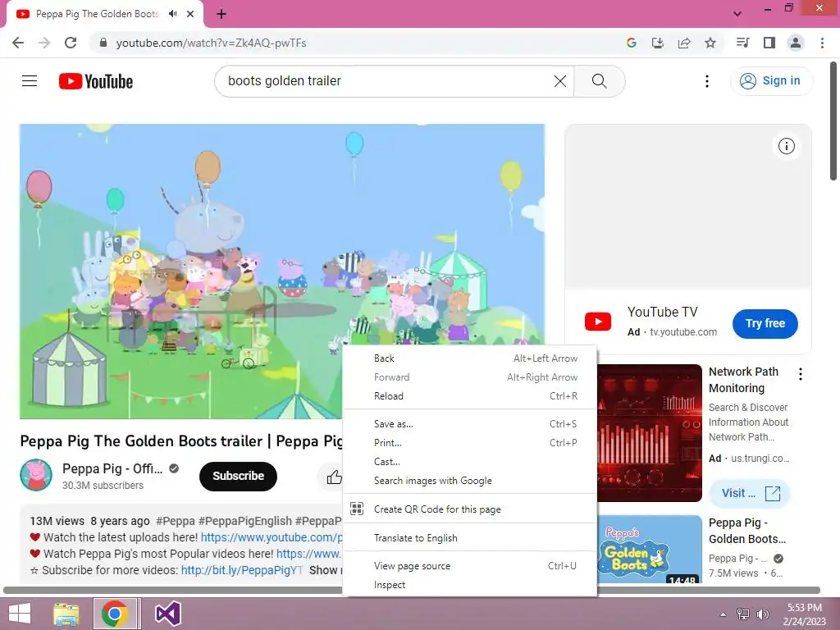Close the Peppa Pig tab
The width and height of the screenshot is (840, 630).
(x=190, y=14)
